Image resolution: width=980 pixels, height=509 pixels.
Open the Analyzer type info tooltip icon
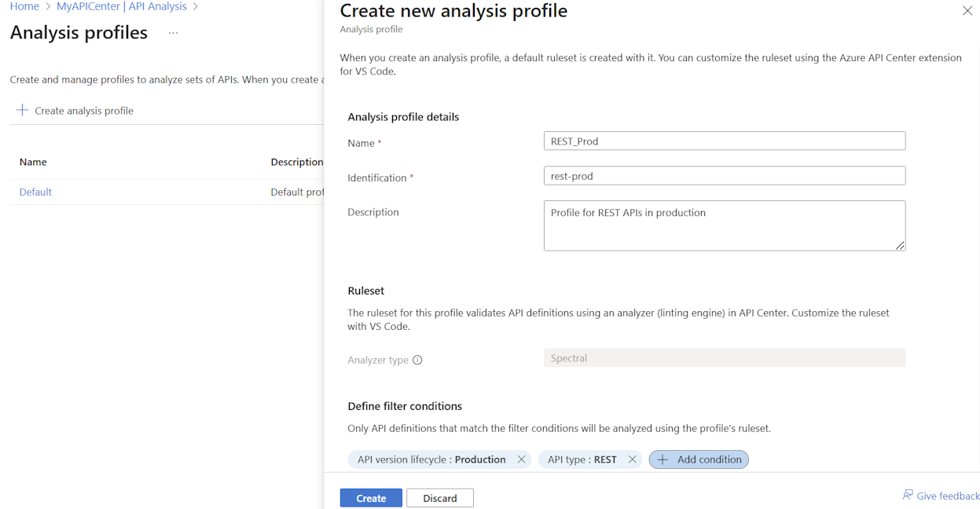point(417,359)
